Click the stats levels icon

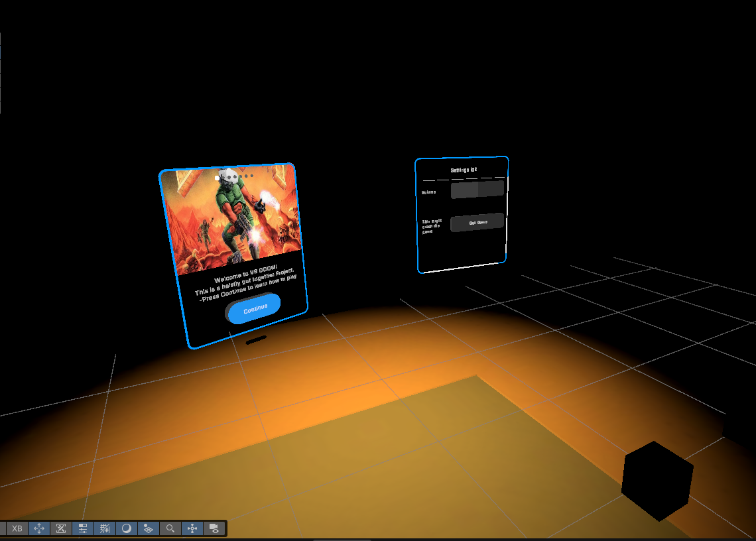click(x=82, y=528)
